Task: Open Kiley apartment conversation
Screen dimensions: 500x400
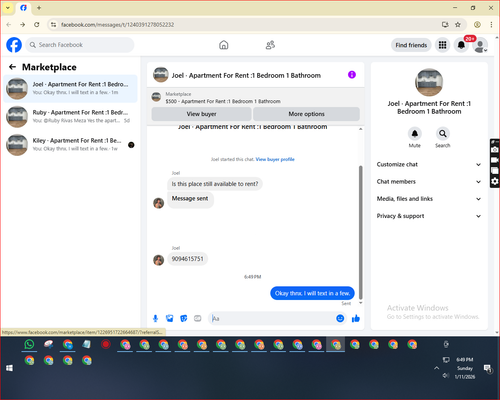Action: pyautogui.click(x=70, y=145)
